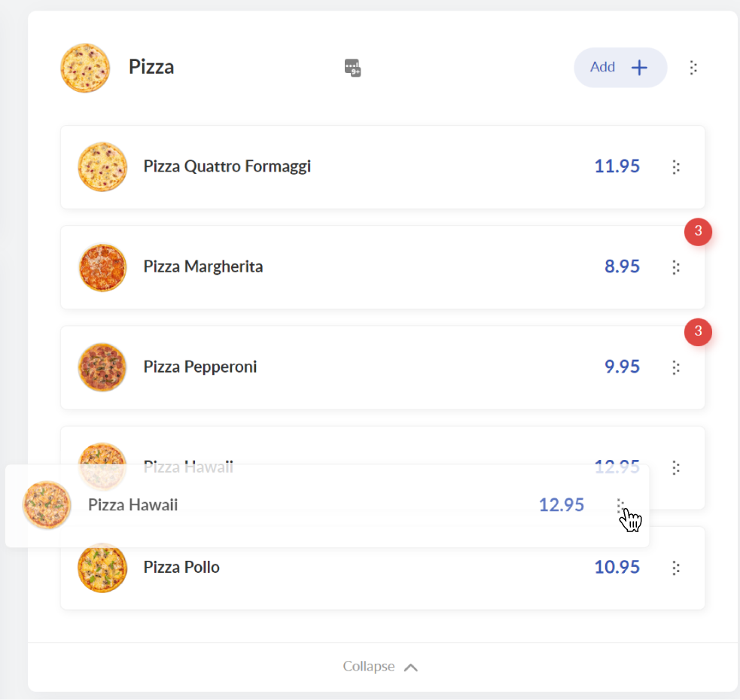The height and width of the screenshot is (700, 740).
Task: Add a new item to Pizza
Action: click(x=620, y=68)
